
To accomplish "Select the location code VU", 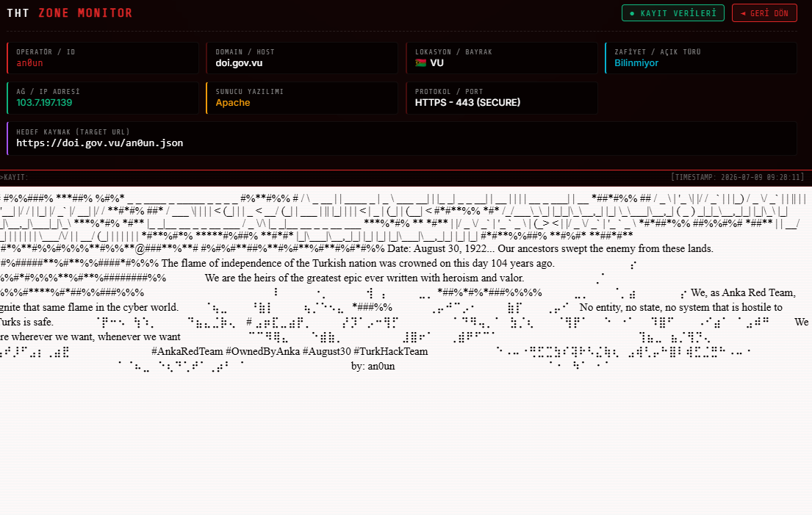I will tap(436, 62).
